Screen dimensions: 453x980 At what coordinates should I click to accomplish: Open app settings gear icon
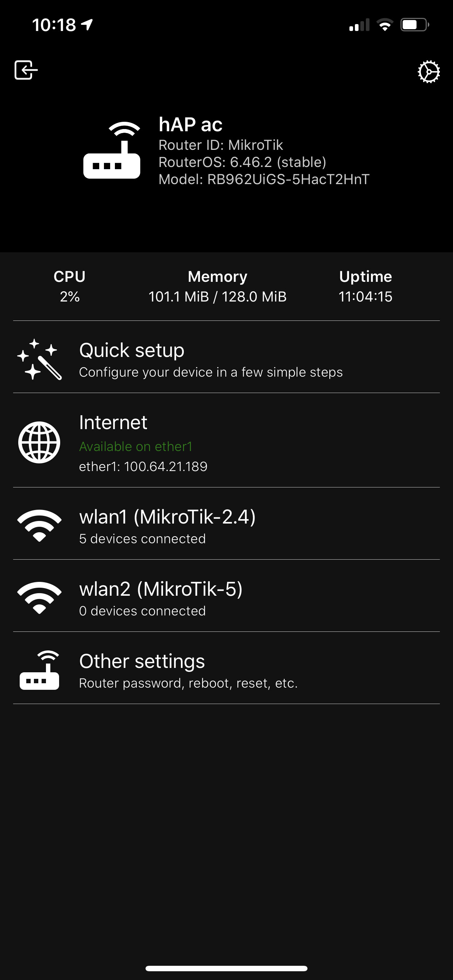point(429,71)
